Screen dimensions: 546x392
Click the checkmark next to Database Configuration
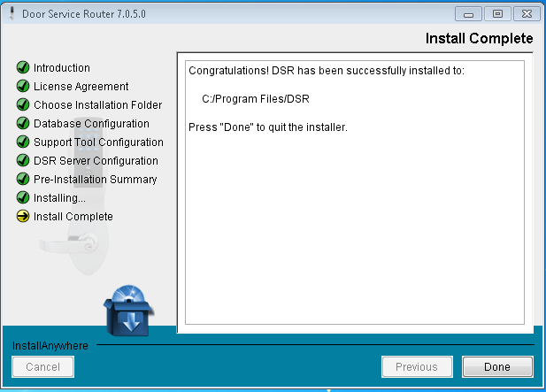(23, 123)
